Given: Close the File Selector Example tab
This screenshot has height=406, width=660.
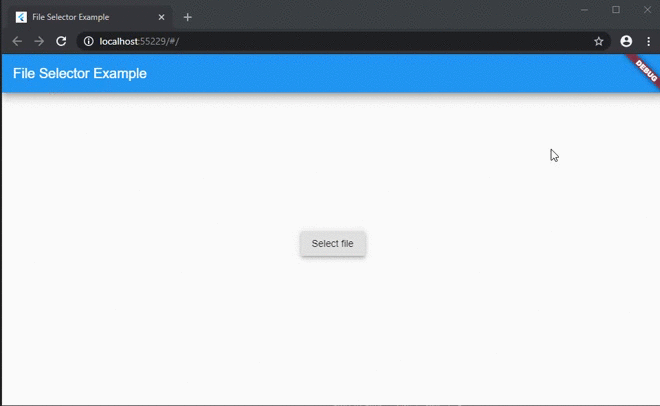Looking at the screenshot, I should (161, 17).
